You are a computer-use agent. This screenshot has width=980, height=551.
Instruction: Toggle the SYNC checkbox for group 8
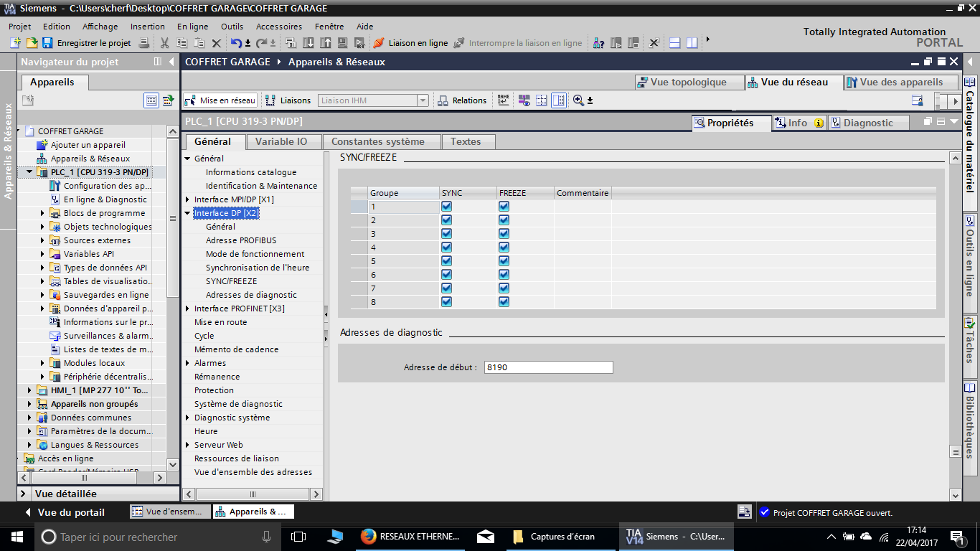tap(447, 302)
